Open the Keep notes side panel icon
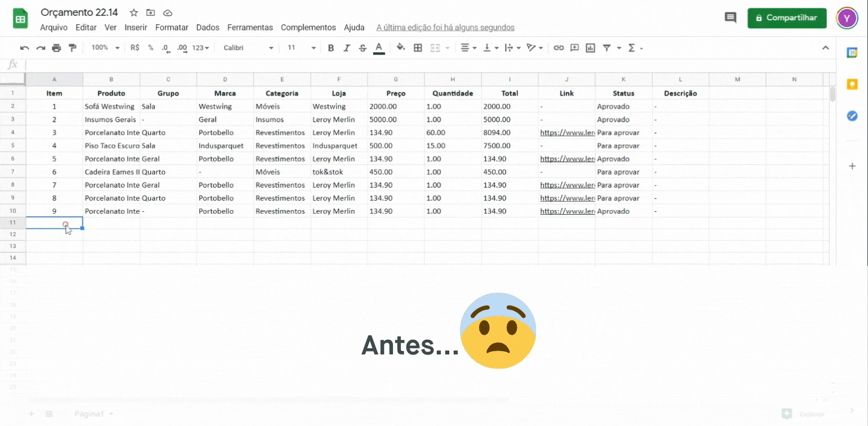868x426 pixels. (x=852, y=84)
